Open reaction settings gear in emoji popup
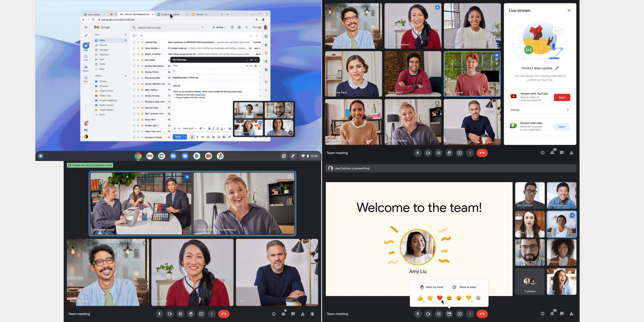Screen dimensions: 644x322 pyautogui.click(x=478, y=298)
